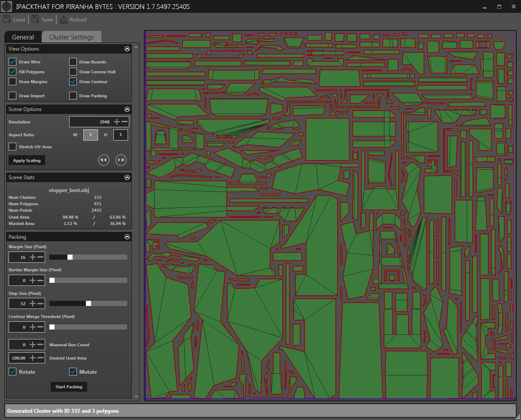The height and width of the screenshot is (420, 521).
Task: Disable the Draw Wire checkbox
Action: coord(12,61)
